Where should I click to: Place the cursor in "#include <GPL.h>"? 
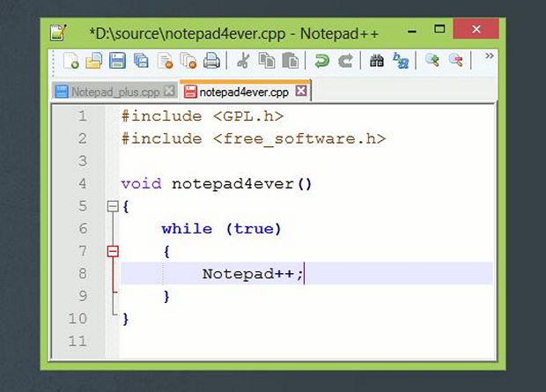[203, 116]
